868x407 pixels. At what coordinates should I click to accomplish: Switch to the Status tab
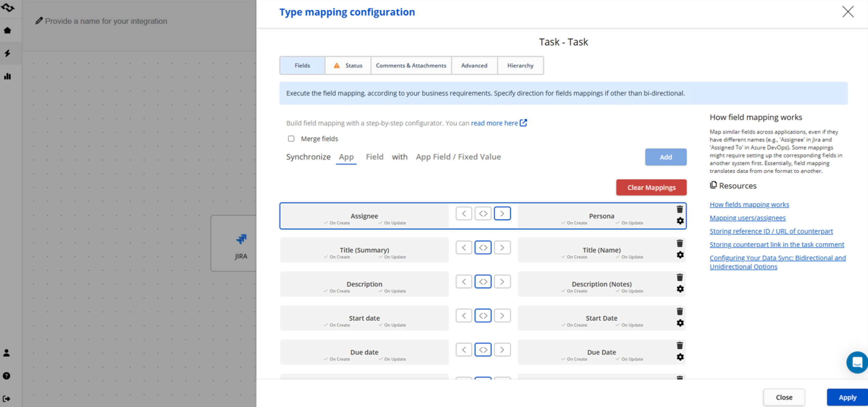pos(348,65)
